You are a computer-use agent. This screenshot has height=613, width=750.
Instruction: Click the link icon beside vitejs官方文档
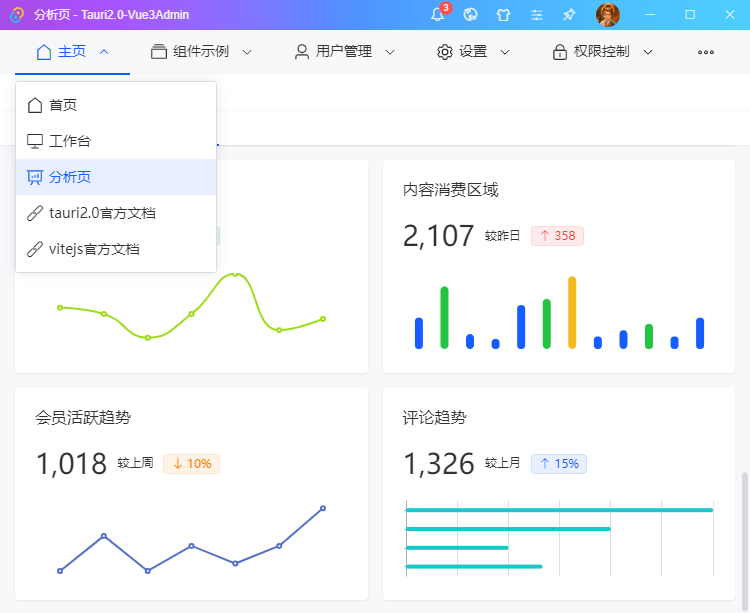tap(35, 249)
